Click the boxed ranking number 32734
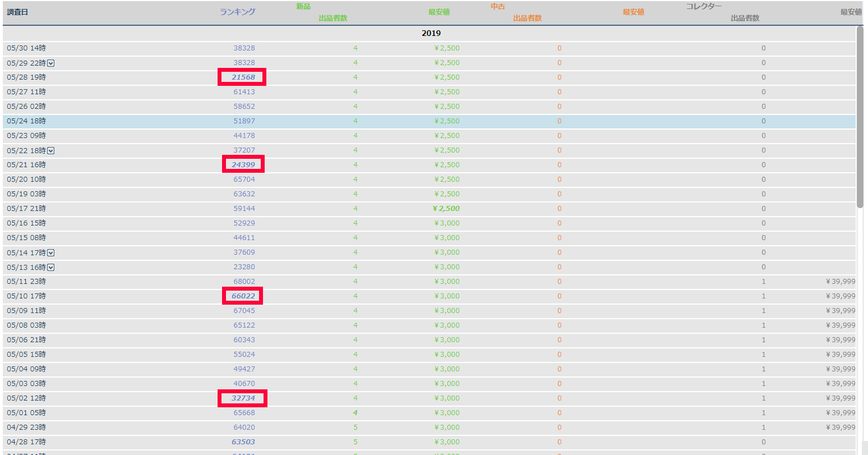The image size is (868, 455). click(x=243, y=398)
